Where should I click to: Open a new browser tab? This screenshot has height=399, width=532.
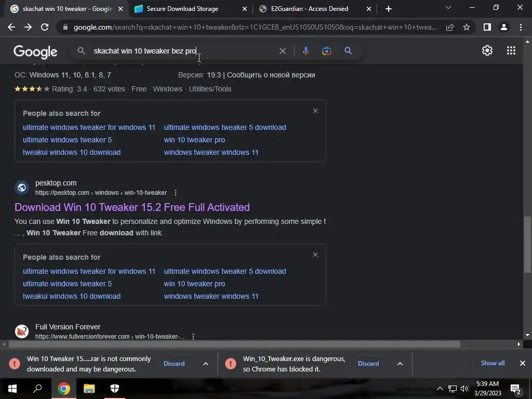pyautogui.click(x=389, y=9)
